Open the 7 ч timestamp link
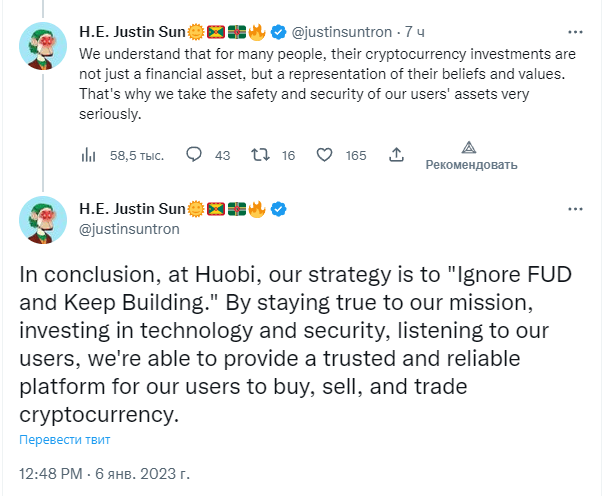The height and width of the screenshot is (496, 607). click(x=415, y=32)
